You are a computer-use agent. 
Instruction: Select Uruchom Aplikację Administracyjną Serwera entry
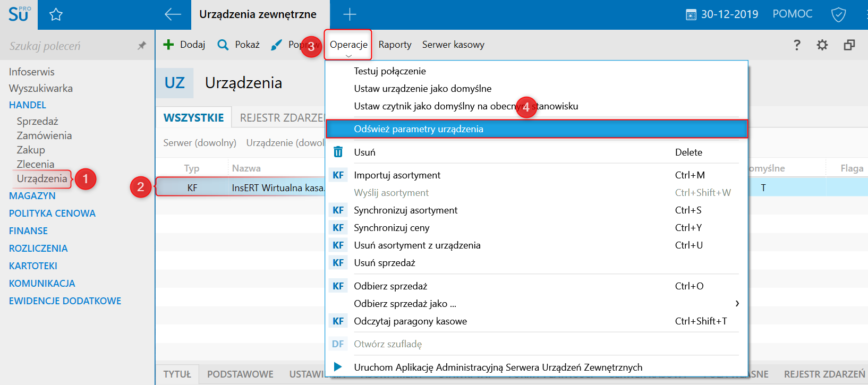(537, 367)
